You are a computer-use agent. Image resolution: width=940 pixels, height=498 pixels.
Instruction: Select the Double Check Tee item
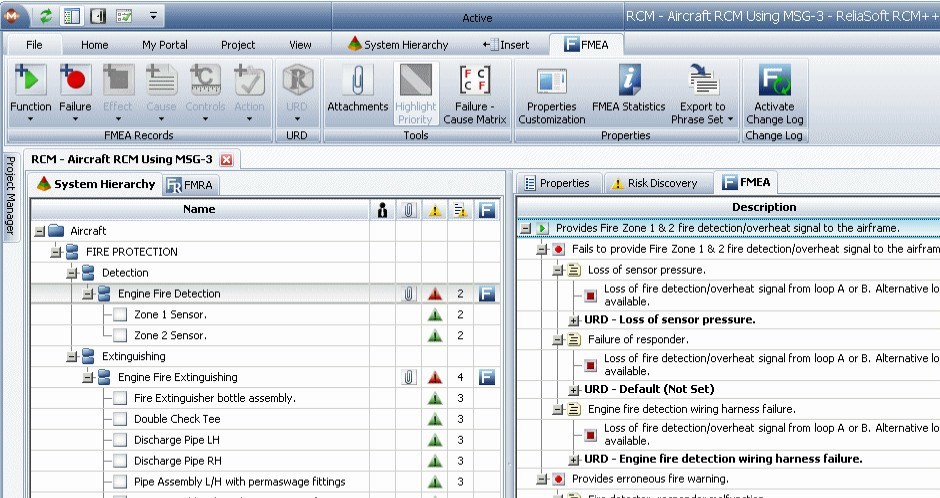tap(177, 419)
